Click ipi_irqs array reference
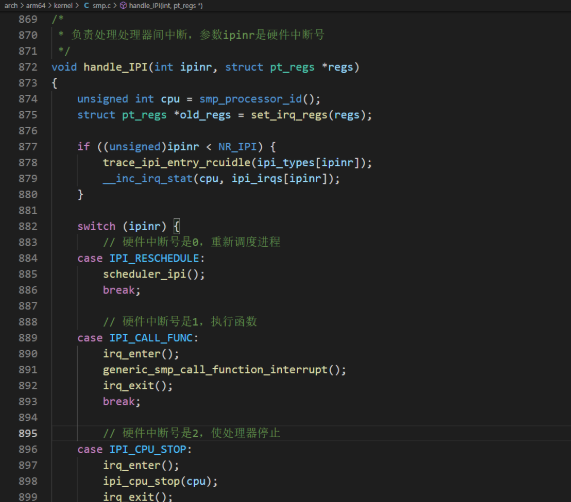Image resolution: width=571 pixels, height=502 pixels. 257,178
